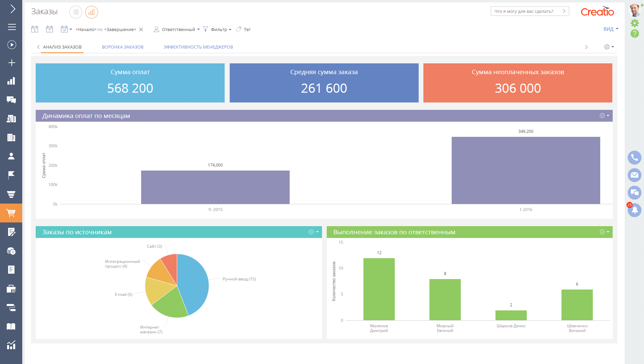Switch to dashboard analytics view
644x364 pixels.
point(92,12)
